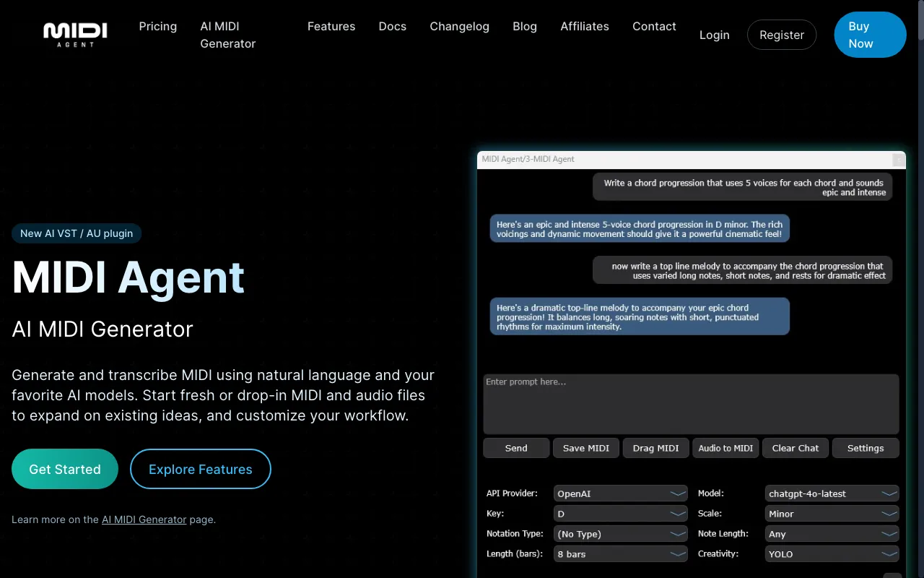The image size is (924, 578).
Task: Click the user message about top line melody
Action: [743, 271]
